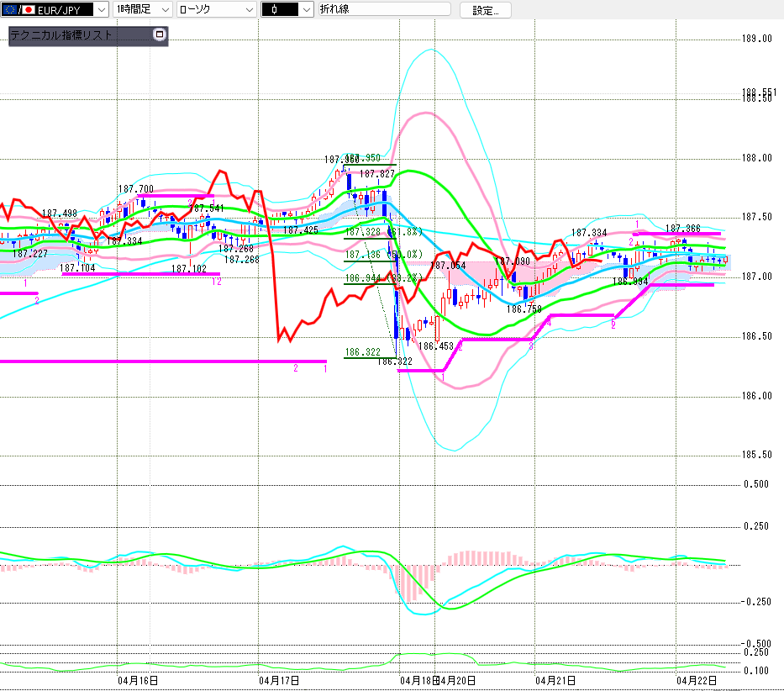Click the 186.453 price label on chart
The image size is (784, 691).
[x=436, y=345]
